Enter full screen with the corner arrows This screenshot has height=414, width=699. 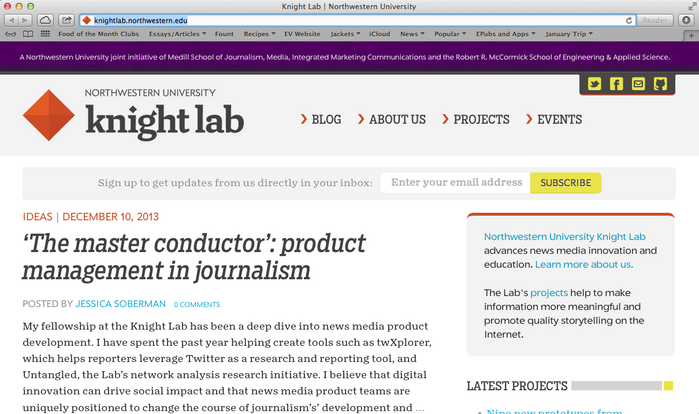(691, 6)
